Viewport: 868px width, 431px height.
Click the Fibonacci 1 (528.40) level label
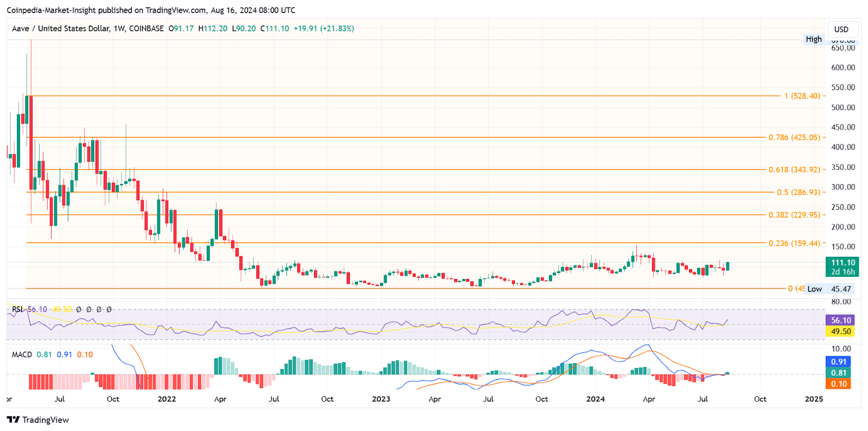click(802, 96)
